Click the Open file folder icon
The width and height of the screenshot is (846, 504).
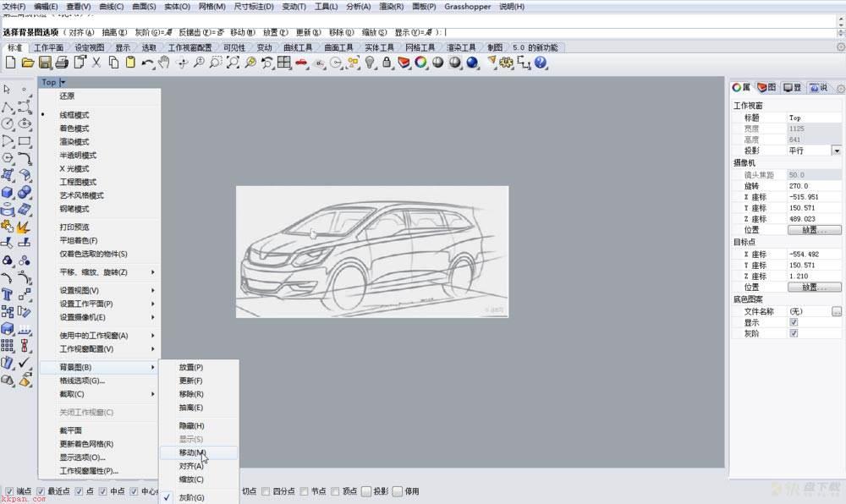pos(28,63)
